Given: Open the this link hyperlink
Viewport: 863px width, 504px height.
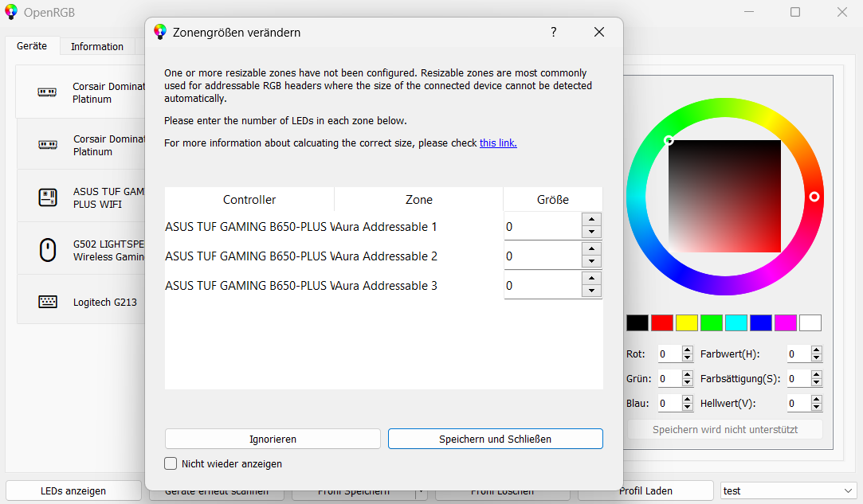Looking at the screenshot, I should tap(498, 143).
